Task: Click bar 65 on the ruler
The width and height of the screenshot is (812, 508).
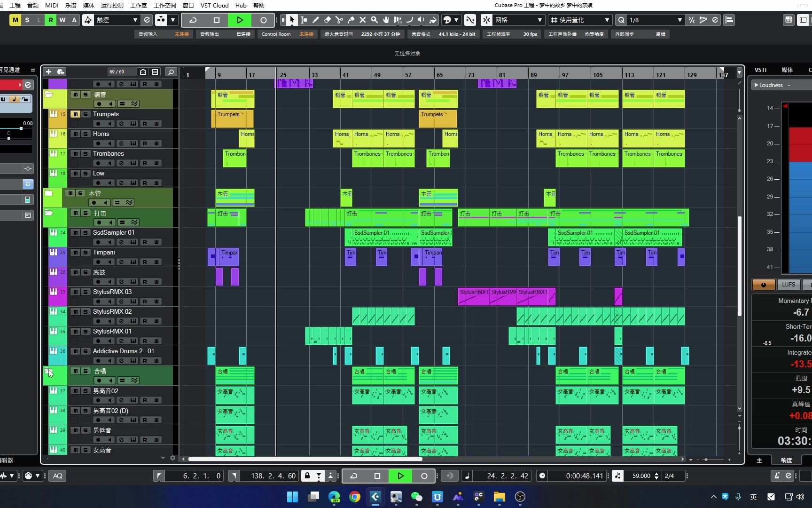Action: click(439, 74)
